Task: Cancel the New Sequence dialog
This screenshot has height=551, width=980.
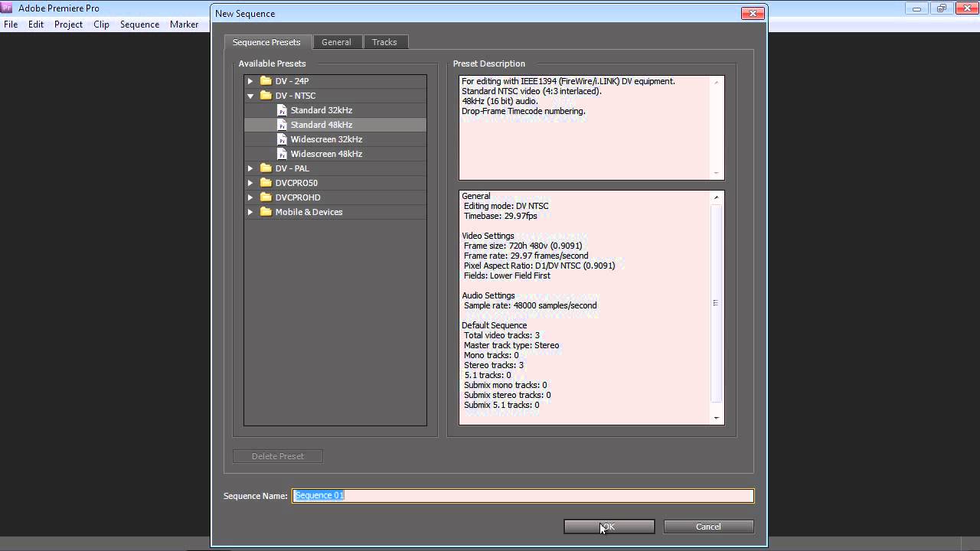Action: coord(708,527)
